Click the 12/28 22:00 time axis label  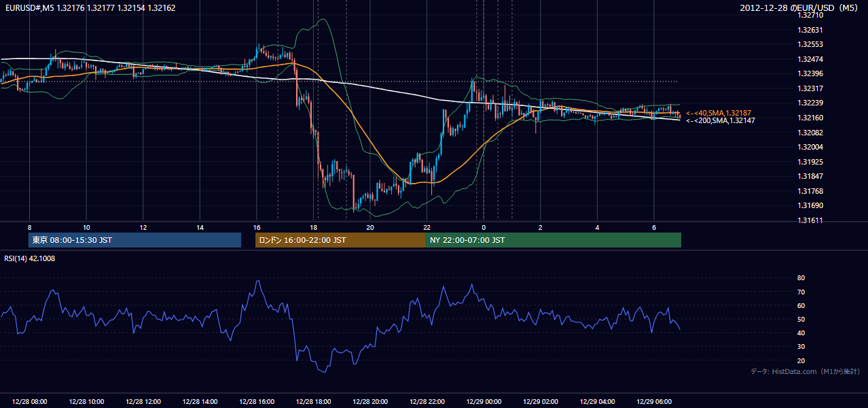coord(427,402)
